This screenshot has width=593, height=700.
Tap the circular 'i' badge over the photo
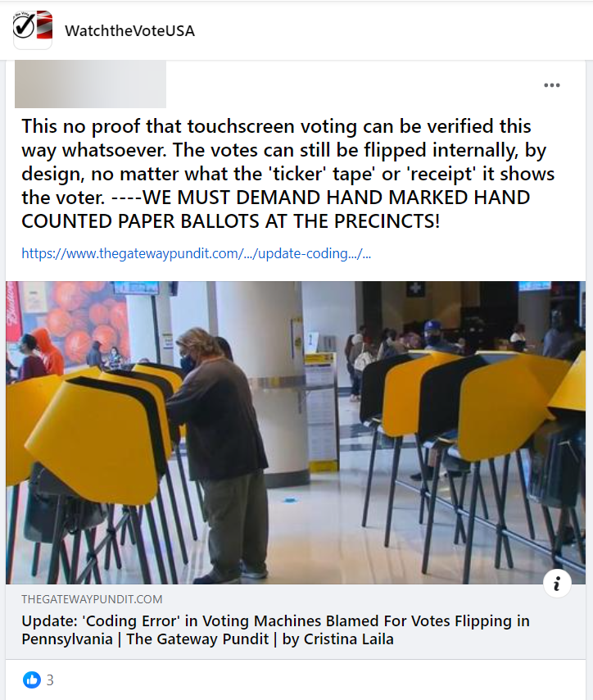[x=558, y=584]
